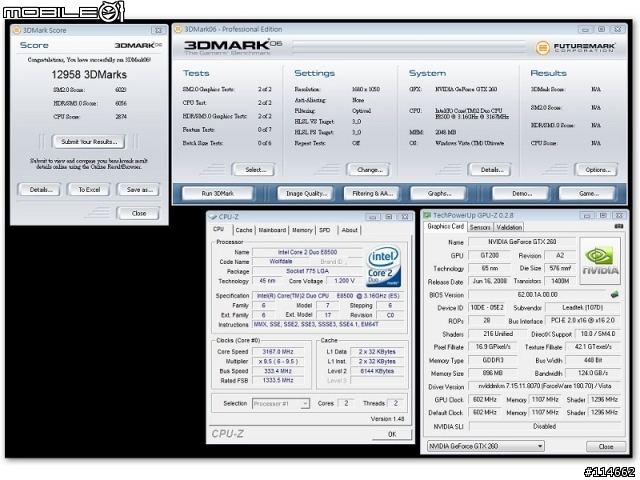
Task: Click the NVIDIA logo in GPU-Z
Action: [600, 261]
